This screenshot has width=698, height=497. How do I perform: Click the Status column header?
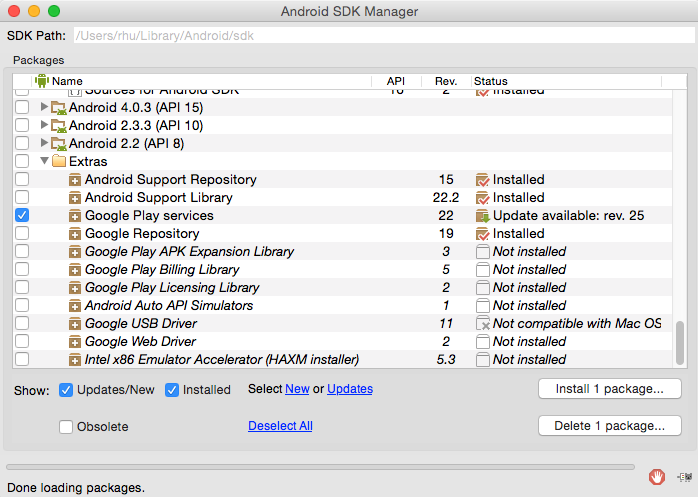pyautogui.click(x=491, y=81)
